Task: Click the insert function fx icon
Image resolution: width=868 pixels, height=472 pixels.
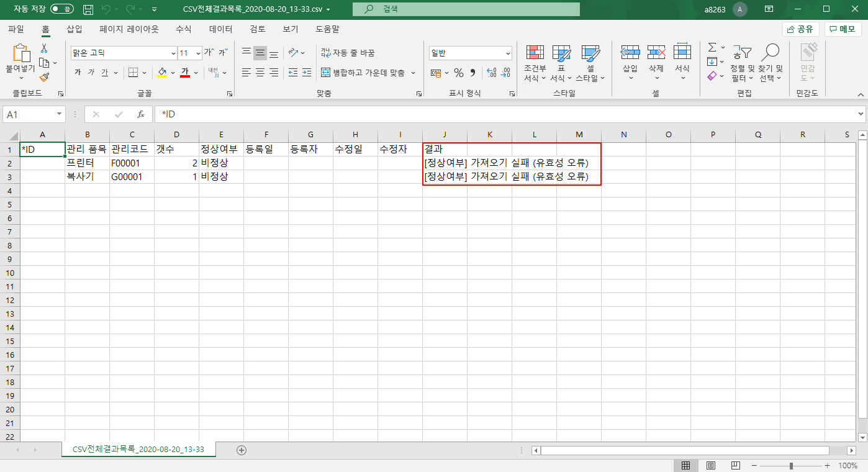Action: [141, 114]
